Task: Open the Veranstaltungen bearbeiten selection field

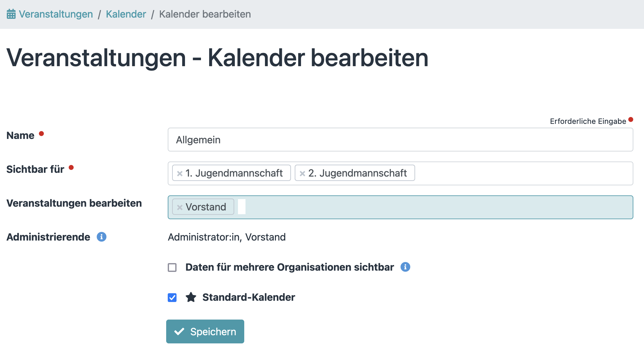Action: (x=439, y=207)
